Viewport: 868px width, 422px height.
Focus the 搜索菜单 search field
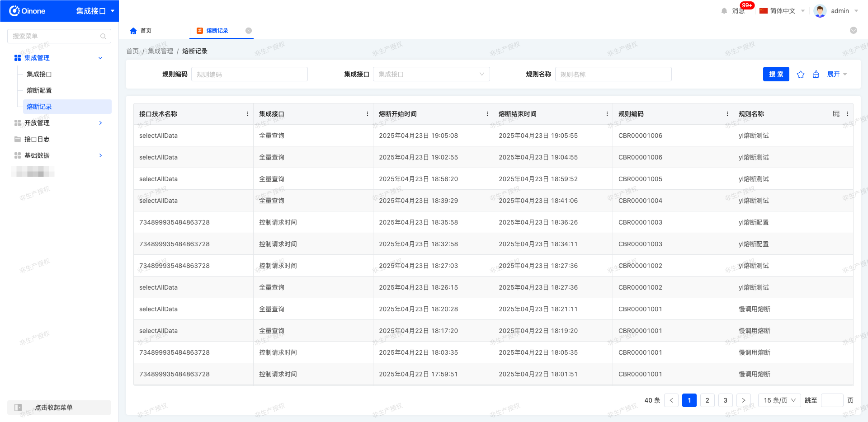click(x=59, y=36)
